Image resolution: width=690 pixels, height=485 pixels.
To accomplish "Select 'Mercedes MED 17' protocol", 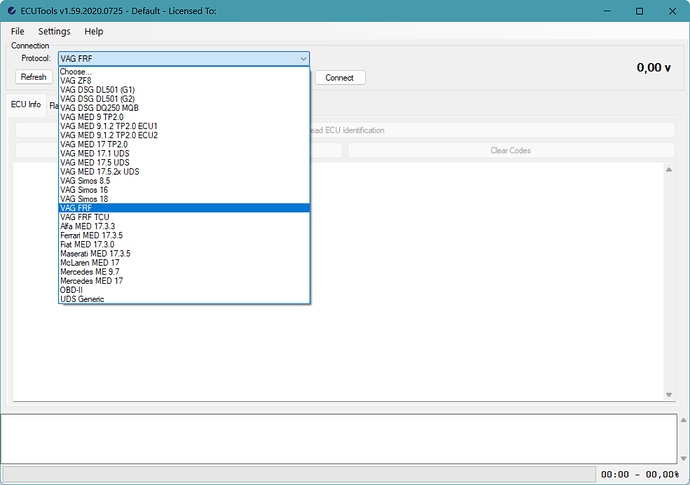I will (184, 281).
